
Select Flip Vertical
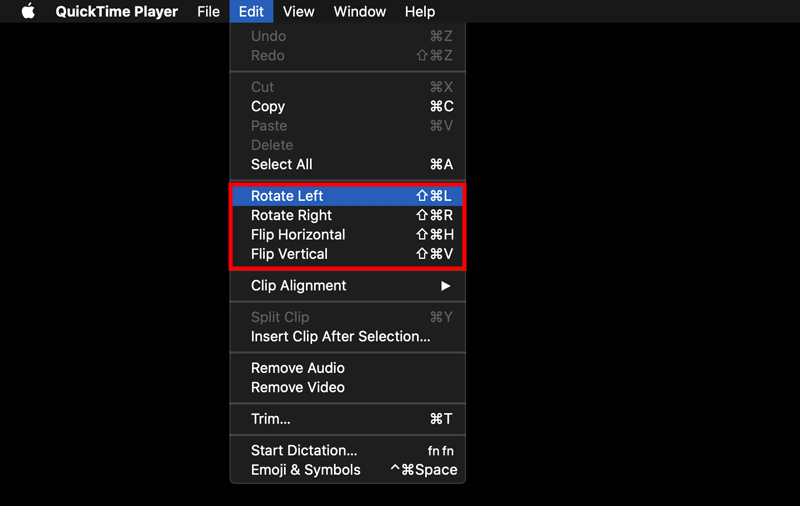coord(347,254)
